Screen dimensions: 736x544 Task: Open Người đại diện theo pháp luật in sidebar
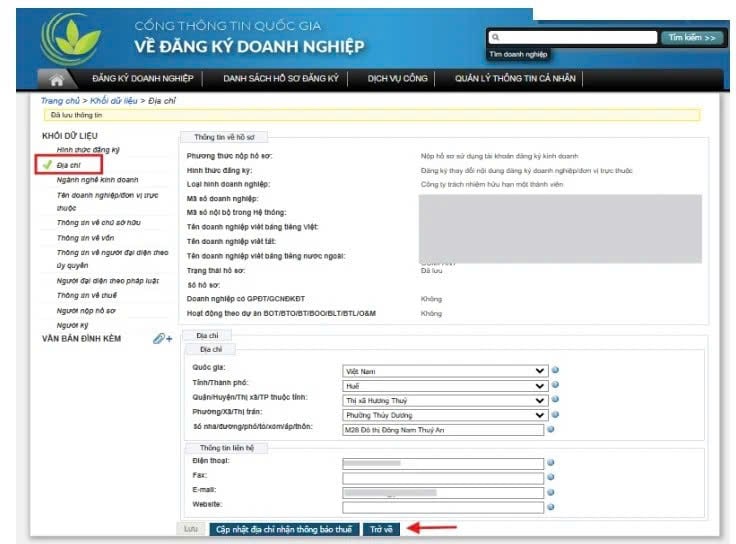108,281
